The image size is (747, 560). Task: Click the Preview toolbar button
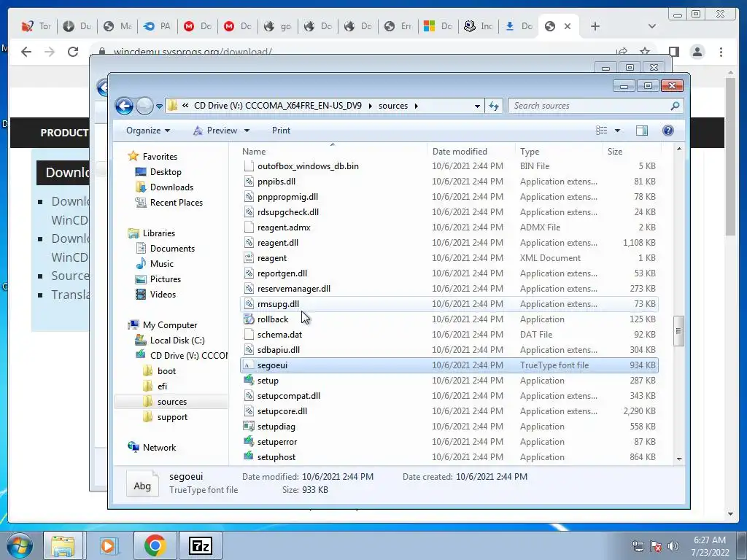pos(215,131)
